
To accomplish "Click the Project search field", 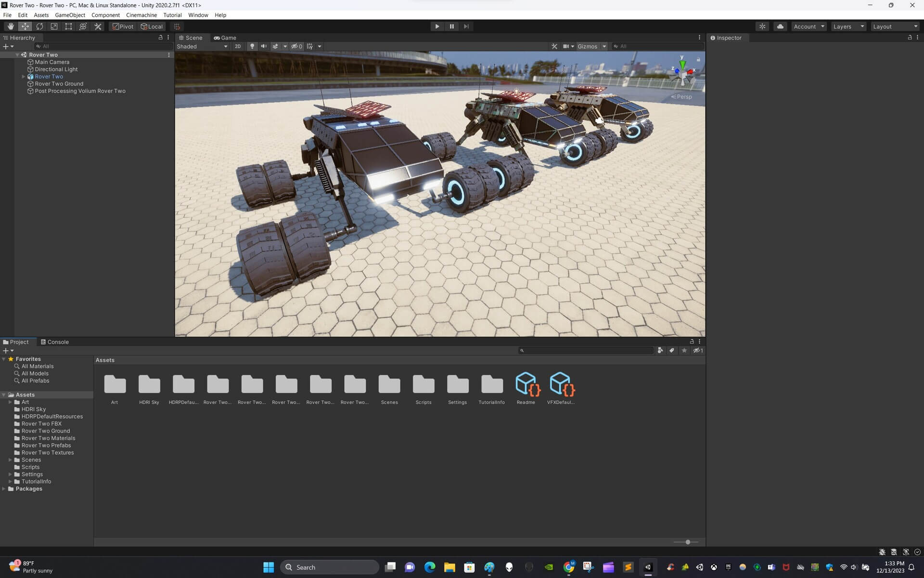I will 587,351.
